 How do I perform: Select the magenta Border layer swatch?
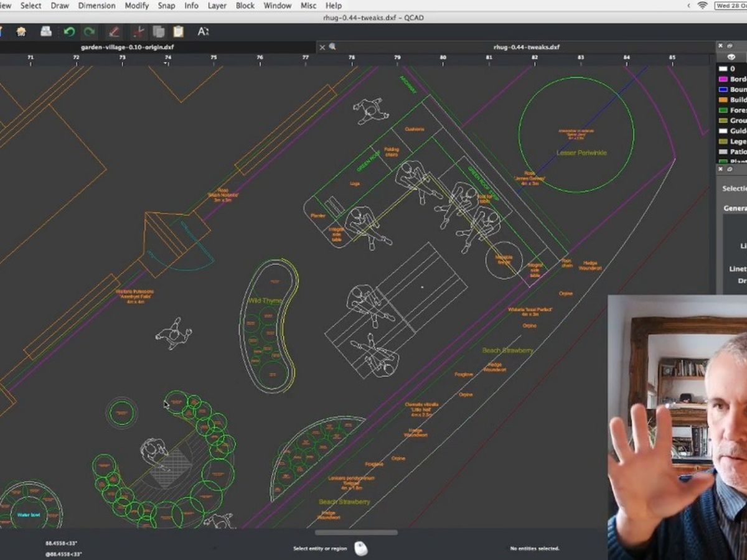point(723,80)
